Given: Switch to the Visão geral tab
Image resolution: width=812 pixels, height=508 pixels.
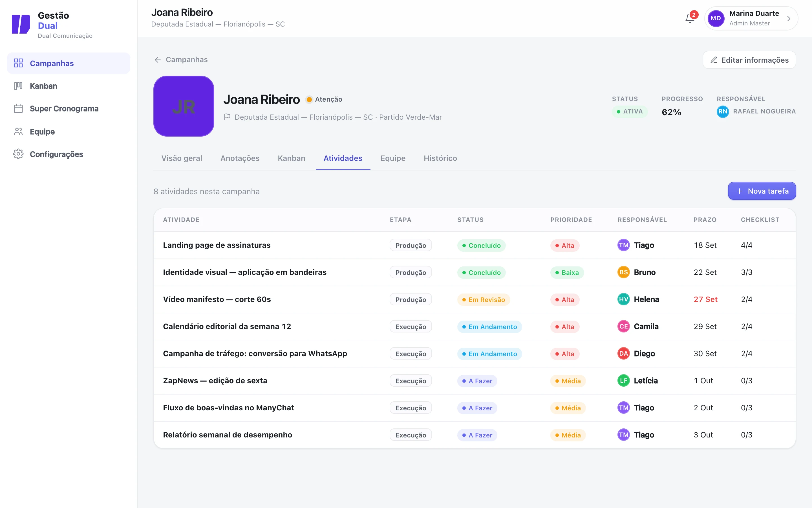Looking at the screenshot, I should click(x=182, y=158).
